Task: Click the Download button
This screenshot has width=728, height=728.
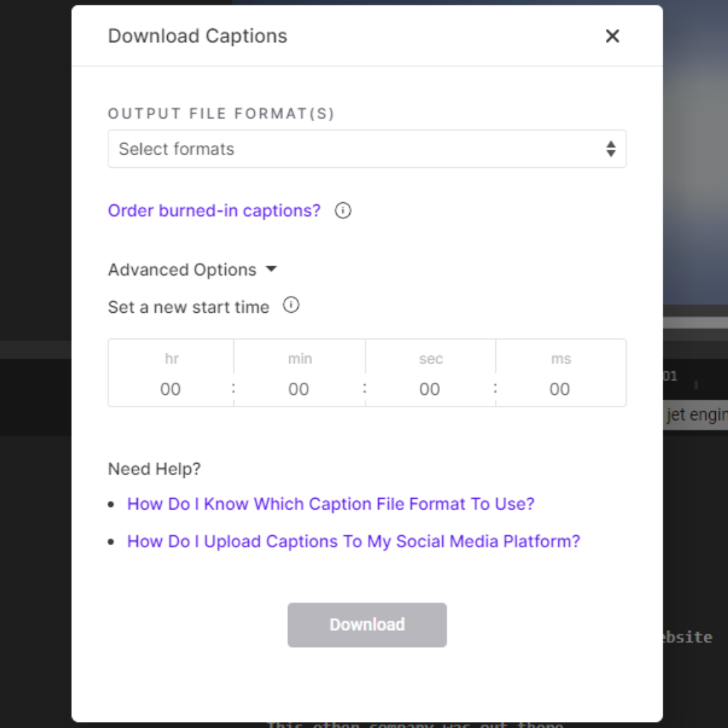Action: click(367, 625)
